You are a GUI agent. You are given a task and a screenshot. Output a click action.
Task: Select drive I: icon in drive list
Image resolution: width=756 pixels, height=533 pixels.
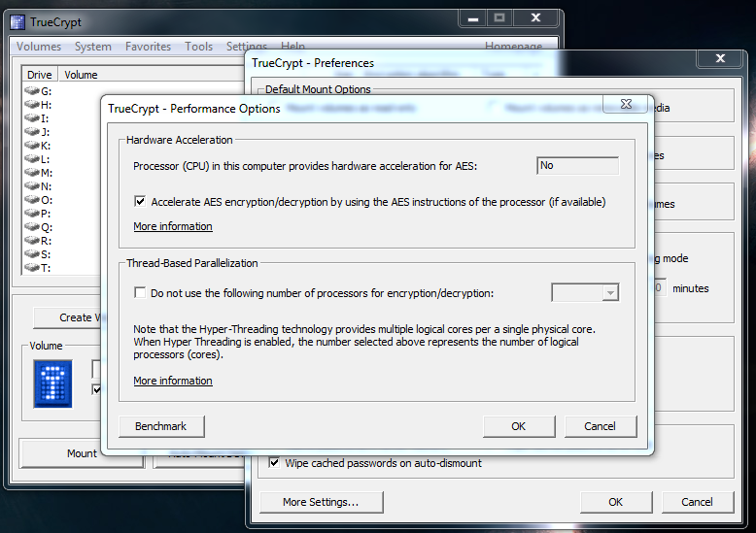[32, 117]
